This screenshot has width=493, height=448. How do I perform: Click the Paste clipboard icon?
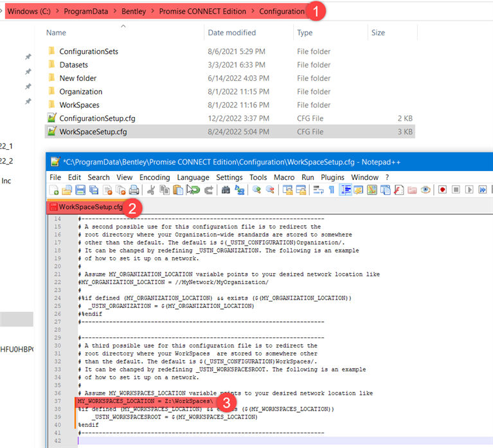(x=178, y=190)
